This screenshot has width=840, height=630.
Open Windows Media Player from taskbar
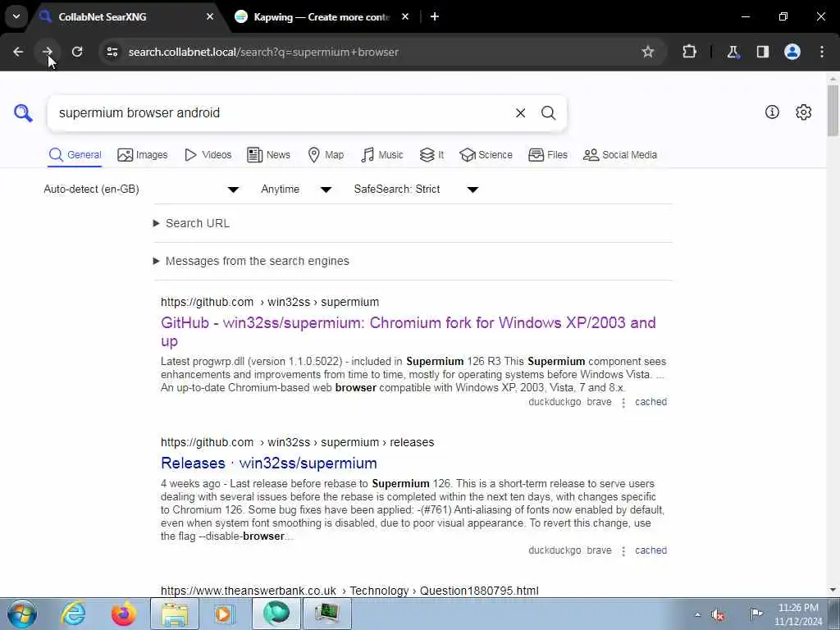[223, 614]
